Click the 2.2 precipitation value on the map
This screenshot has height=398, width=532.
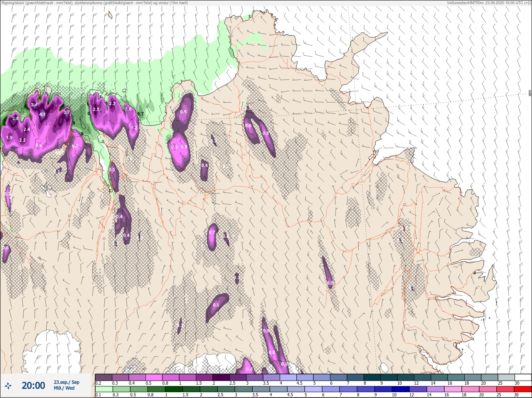pos(22,140)
